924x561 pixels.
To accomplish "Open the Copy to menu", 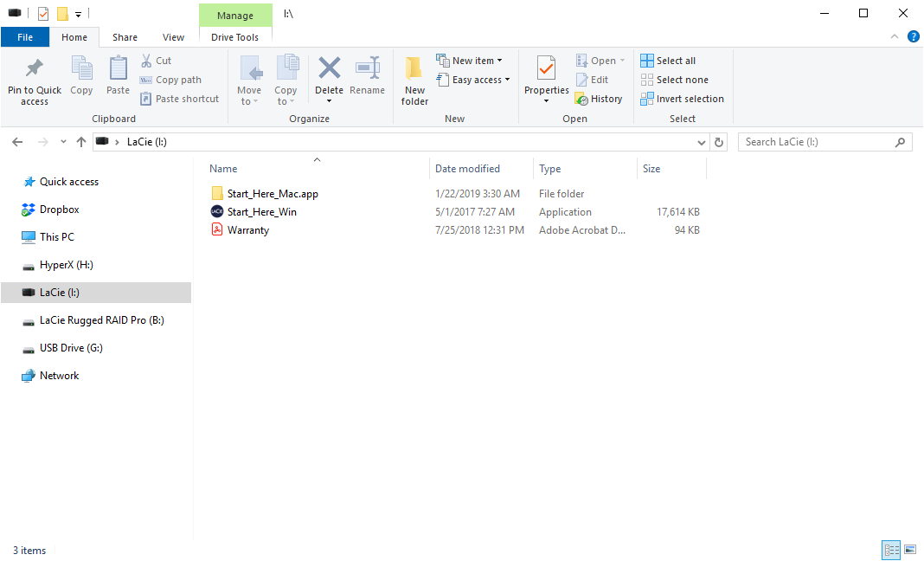I will [x=286, y=81].
